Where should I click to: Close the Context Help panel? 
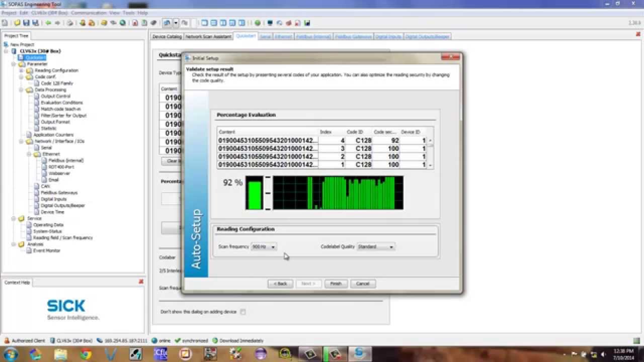[141, 282]
